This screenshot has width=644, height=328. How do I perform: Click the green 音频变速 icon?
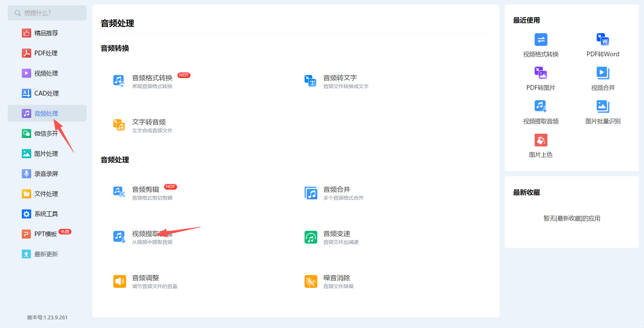(311, 238)
